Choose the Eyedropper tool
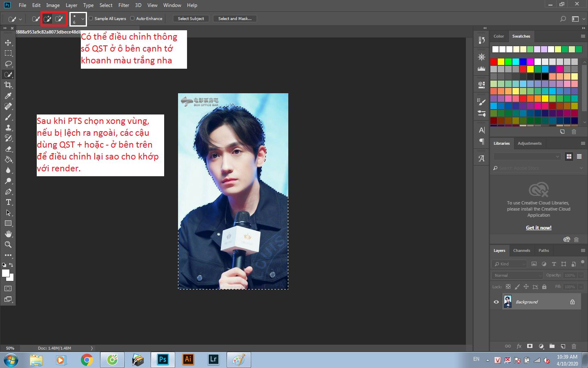The height and width of the screenshot is (368, 588). pos(8,96)
